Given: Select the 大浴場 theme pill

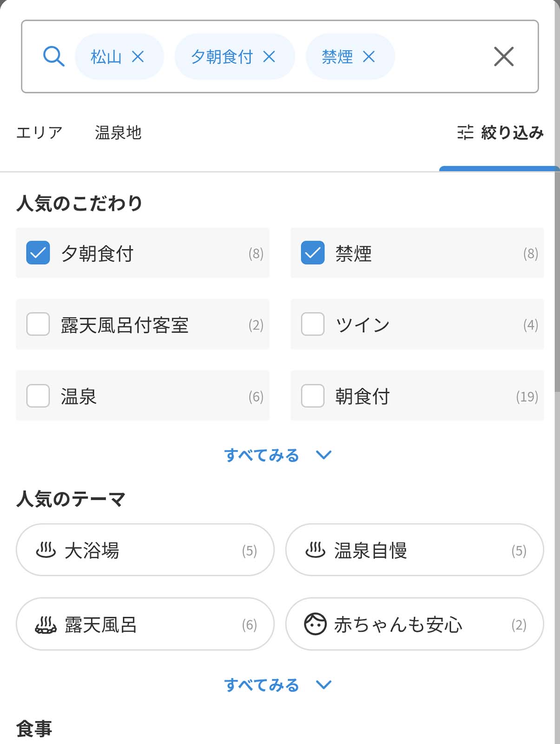Looking at the screenshot, I should 145,550.
